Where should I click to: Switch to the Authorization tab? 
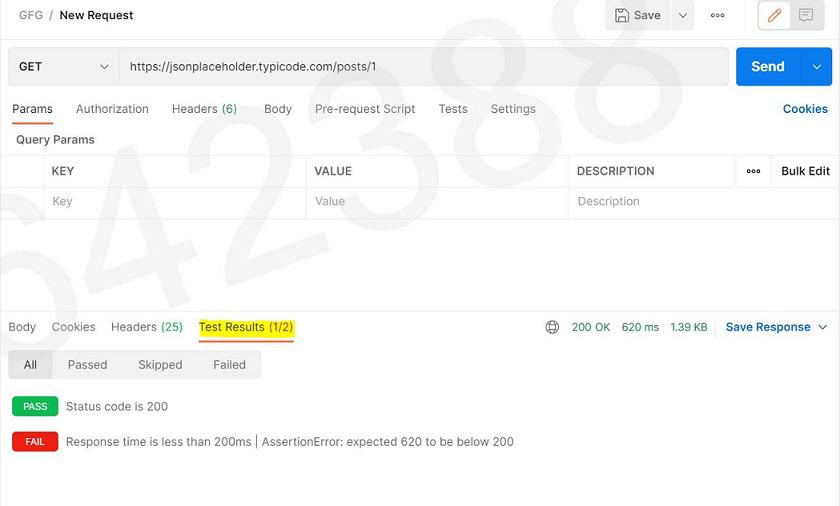tap(112, 109)
